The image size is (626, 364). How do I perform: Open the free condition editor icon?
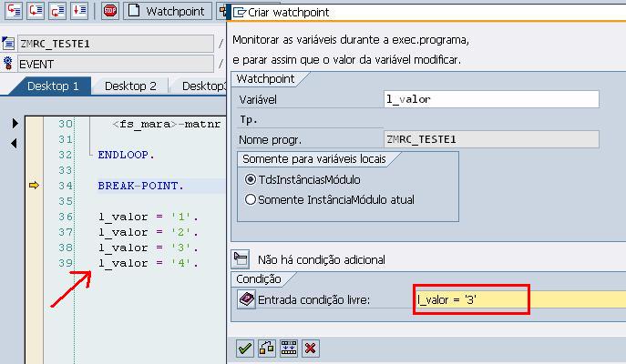point(246,299)
